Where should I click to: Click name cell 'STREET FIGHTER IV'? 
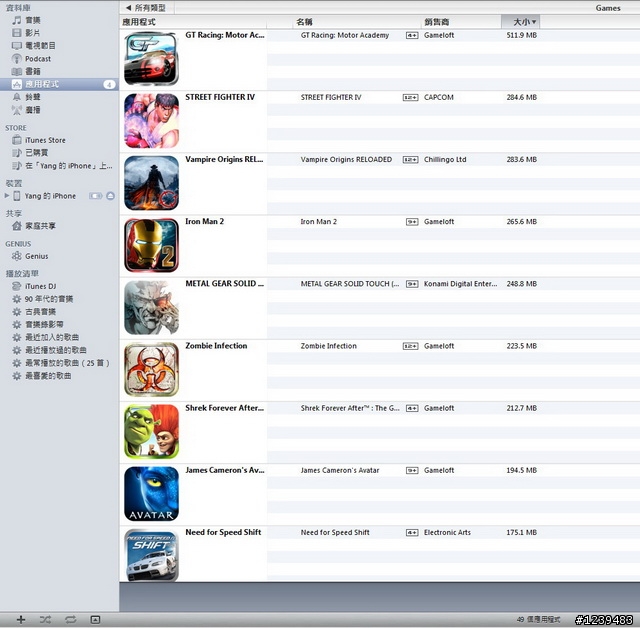[x=331, y=98]
